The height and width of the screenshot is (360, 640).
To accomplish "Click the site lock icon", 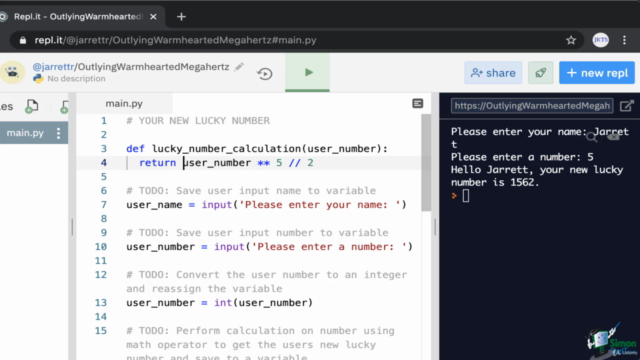I will point(23,40).
